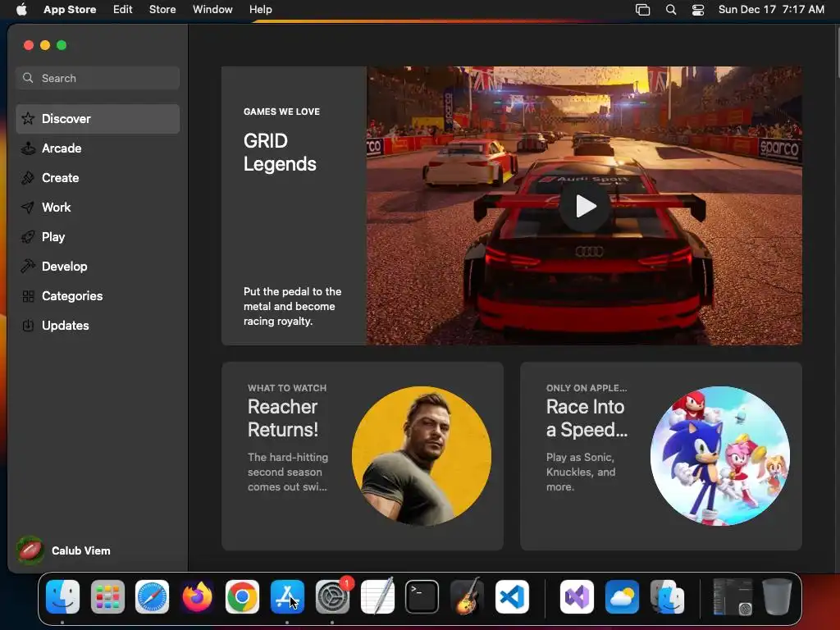840x630 pixels.
Task: Launch Visual Studio Code from Dock
Action: pyautogui.click(x=512, y=597)
